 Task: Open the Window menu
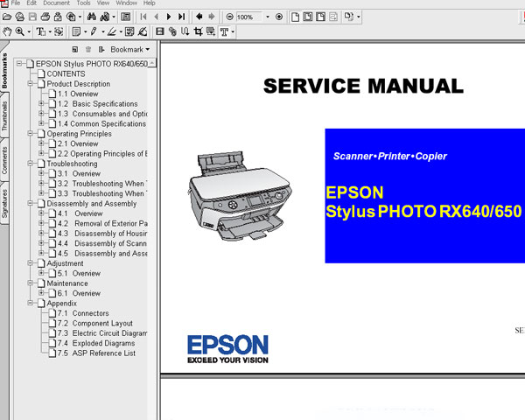(x=127, y=3)
